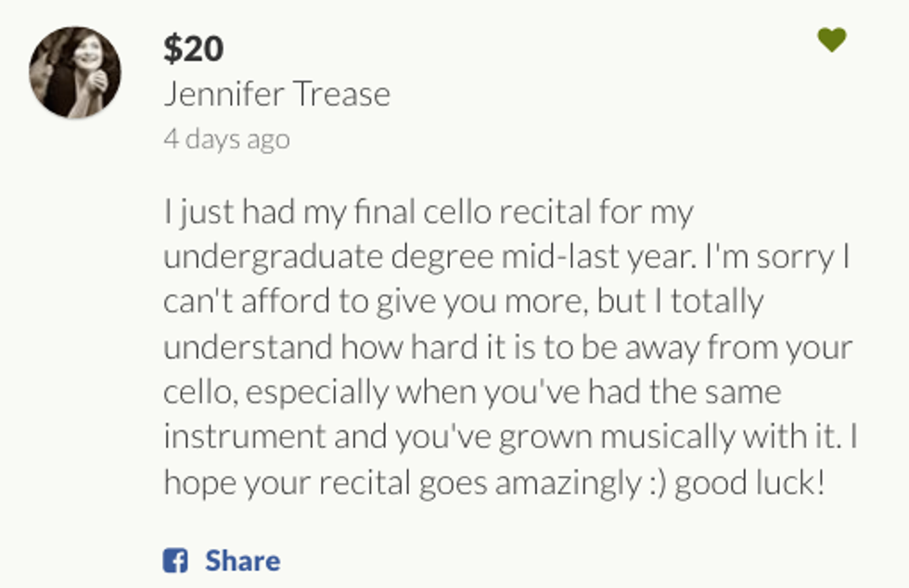Click the donor name Jennifer Trease
Image resolution: width=909 pixels, height=588 pixels.
(276, 94)
